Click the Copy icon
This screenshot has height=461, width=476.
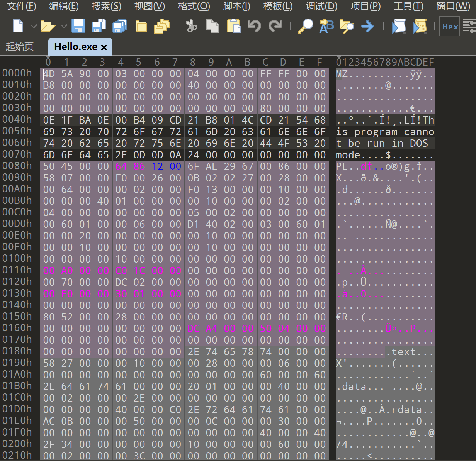point(212,26)
